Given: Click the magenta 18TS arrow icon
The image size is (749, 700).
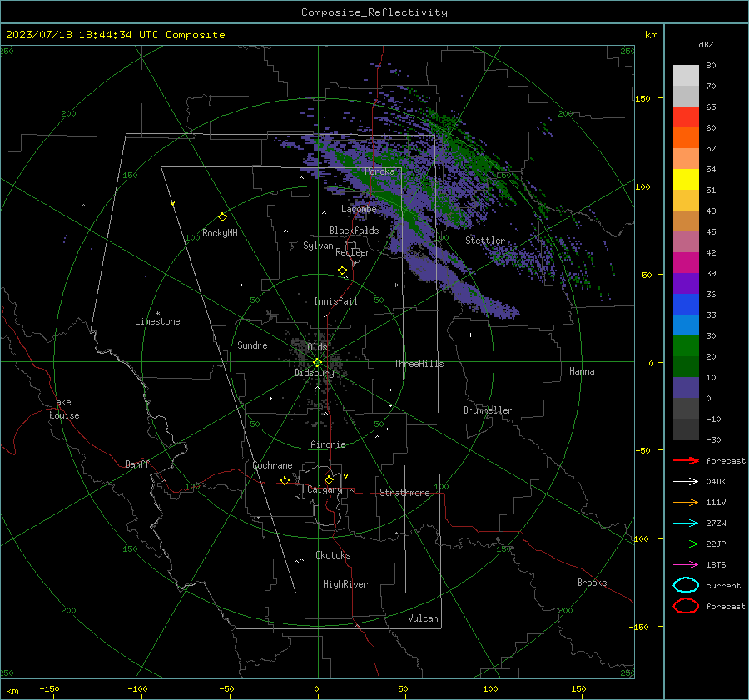Looking at the screenshot, I should coord(686,565).
